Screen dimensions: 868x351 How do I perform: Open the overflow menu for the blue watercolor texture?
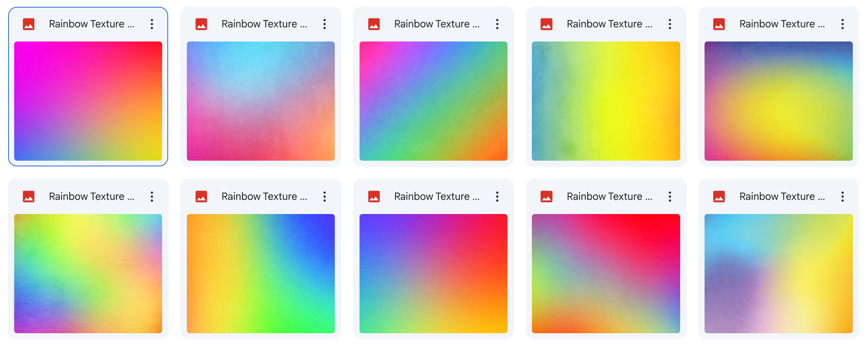coord(325,24)
